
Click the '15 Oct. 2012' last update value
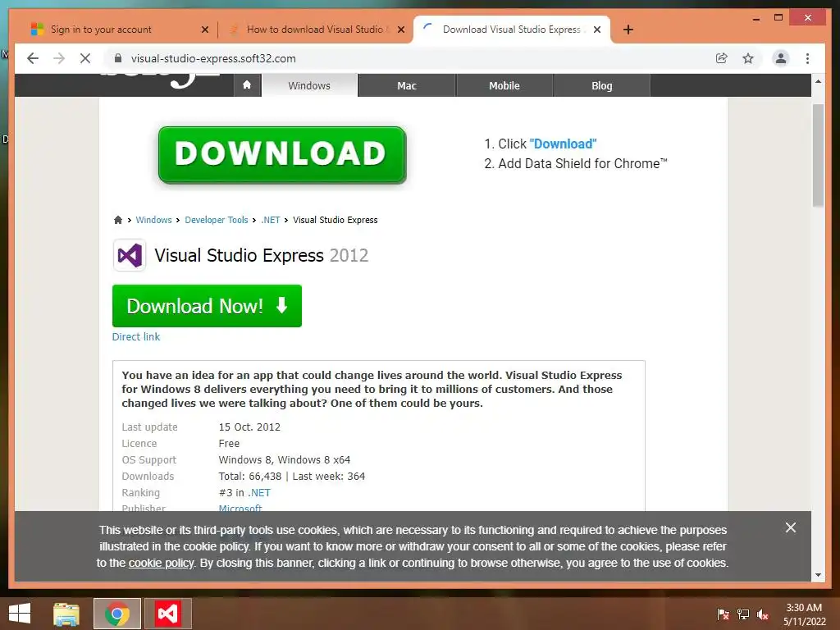pyautogui.click(x=249, y=427)
